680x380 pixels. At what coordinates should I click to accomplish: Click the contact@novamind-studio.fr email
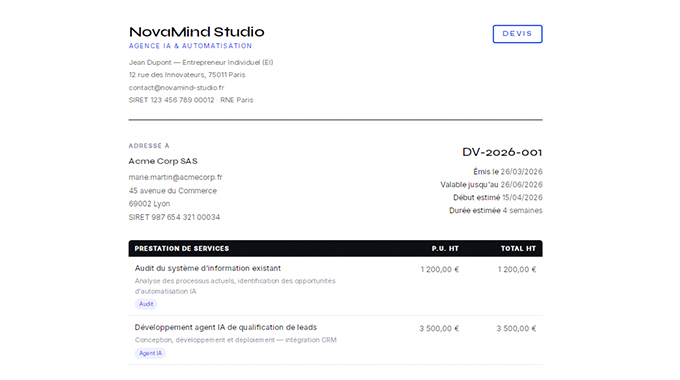pyautogui.click(x=177, y=88)
